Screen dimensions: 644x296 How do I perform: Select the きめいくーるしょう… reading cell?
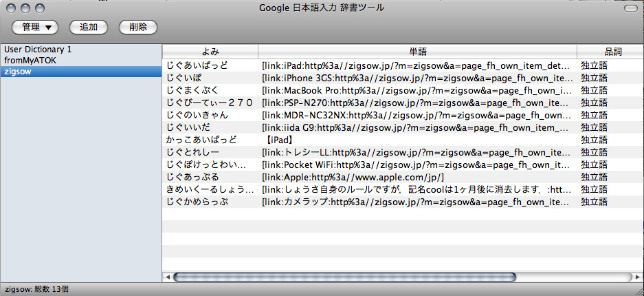pos(210,189)
